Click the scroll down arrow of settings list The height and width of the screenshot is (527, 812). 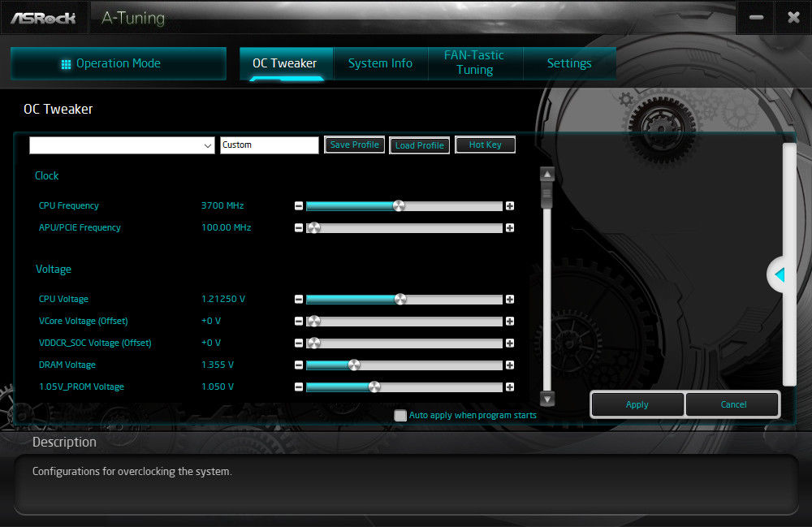(547, 399)
